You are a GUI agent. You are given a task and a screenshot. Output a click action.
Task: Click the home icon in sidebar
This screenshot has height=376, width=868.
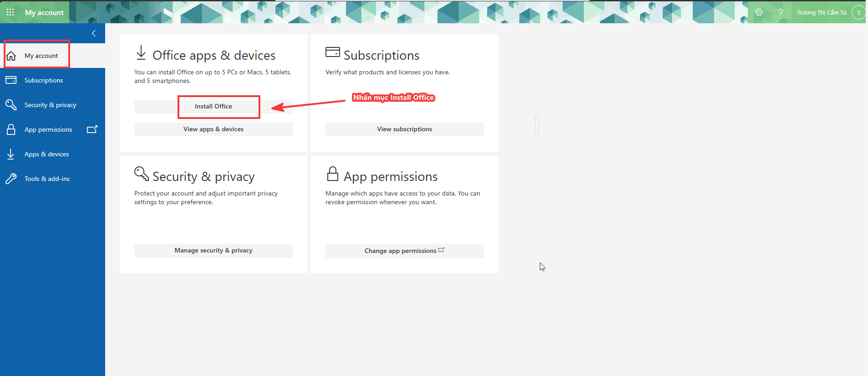11,56
